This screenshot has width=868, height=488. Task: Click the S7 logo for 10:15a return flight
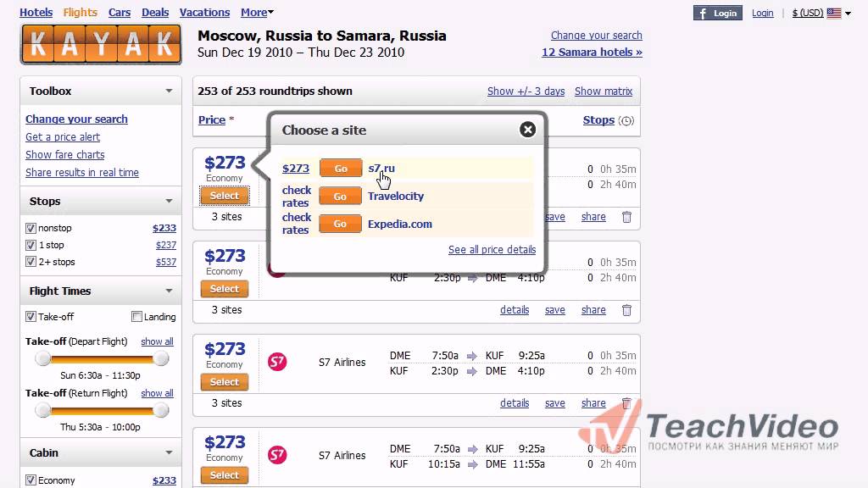click(277, 455)
